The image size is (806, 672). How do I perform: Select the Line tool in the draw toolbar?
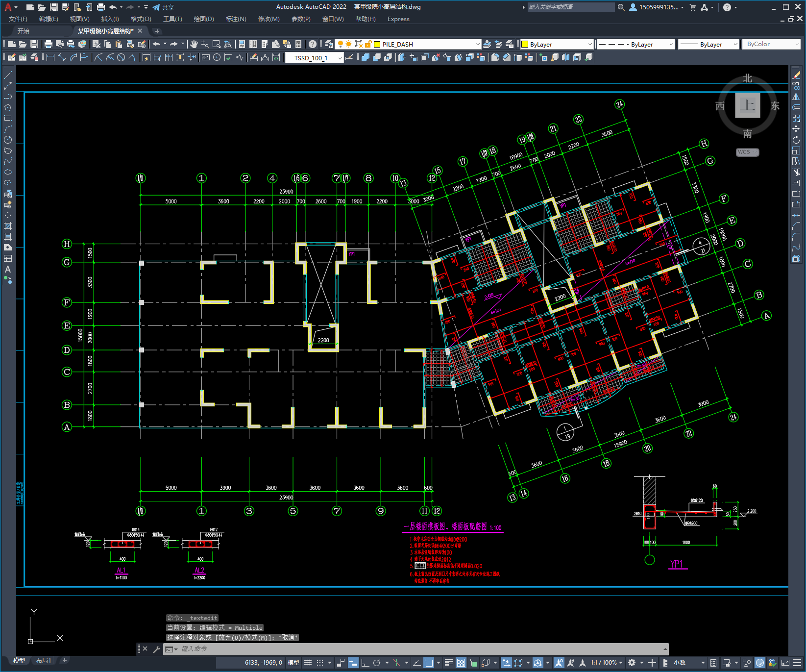[8, 75]
